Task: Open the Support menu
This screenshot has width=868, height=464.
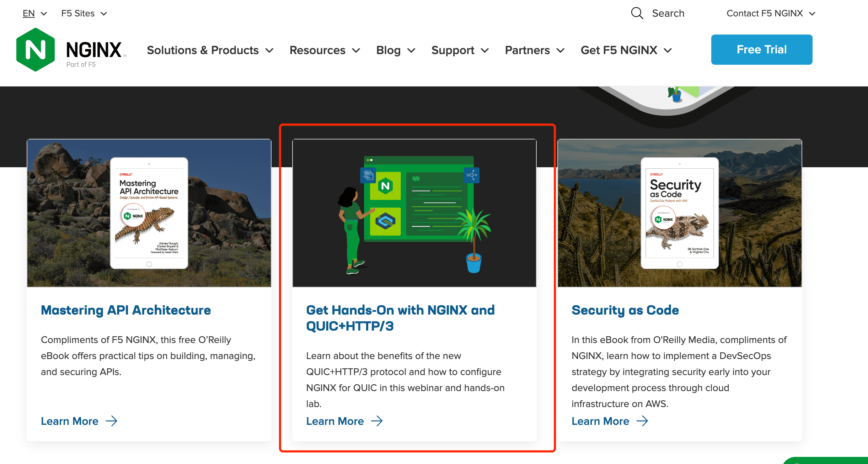Action: pos(460,50)
